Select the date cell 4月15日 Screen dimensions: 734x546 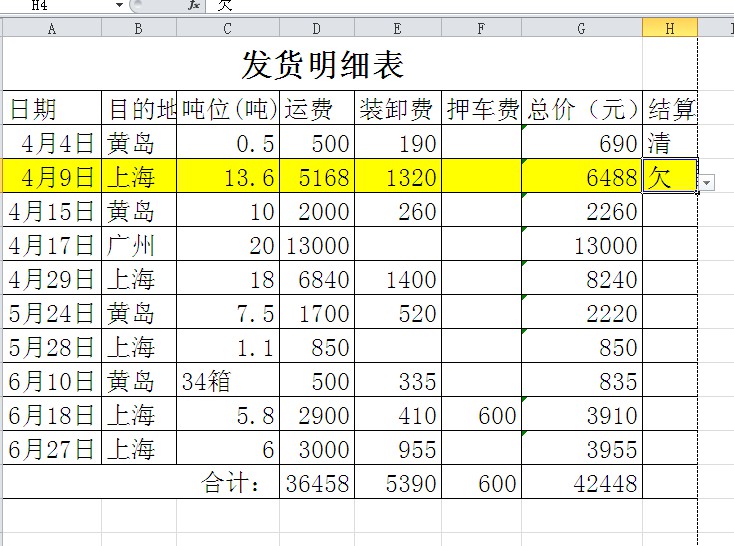52,210
